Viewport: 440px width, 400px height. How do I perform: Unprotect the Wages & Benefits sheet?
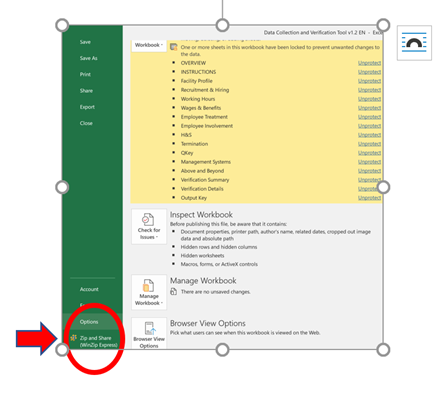coord(369,108)
